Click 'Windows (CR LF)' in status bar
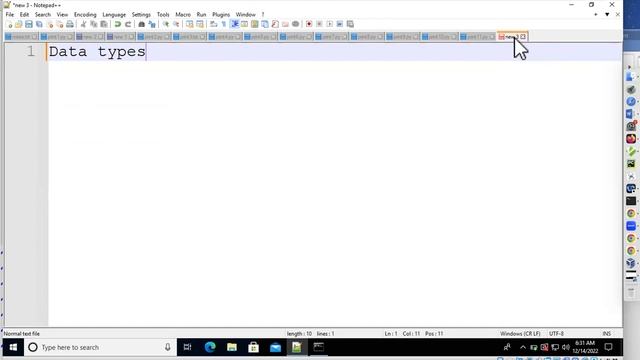 point(520,334)
